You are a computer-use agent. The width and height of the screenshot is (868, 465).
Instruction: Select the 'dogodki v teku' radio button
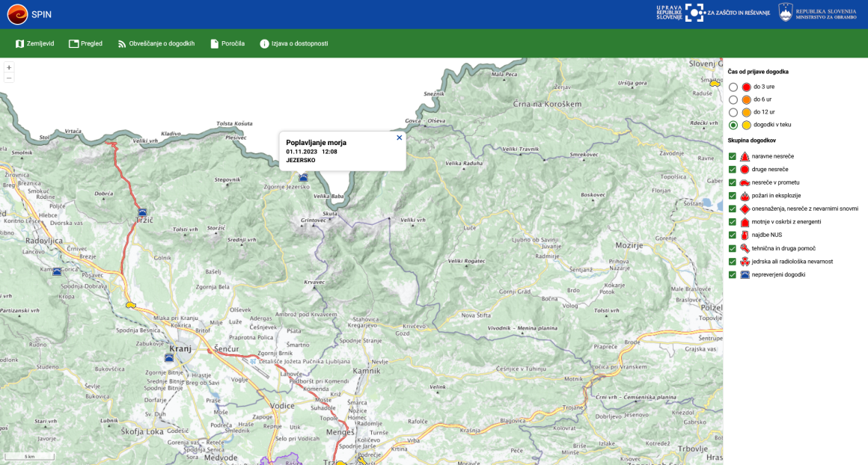pyautogui.click(x=733, y=125)
